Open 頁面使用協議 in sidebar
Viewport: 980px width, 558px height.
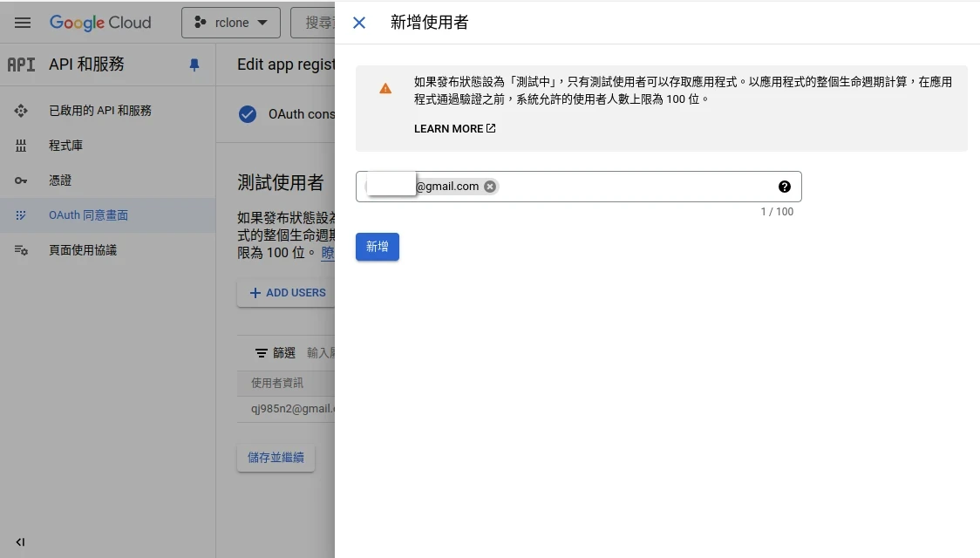tap(83, 250)
